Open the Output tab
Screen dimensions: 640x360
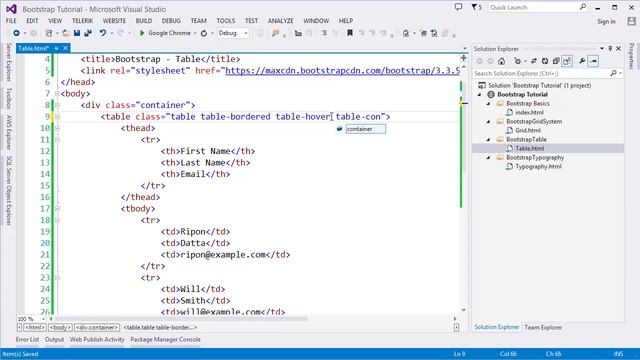54,340
